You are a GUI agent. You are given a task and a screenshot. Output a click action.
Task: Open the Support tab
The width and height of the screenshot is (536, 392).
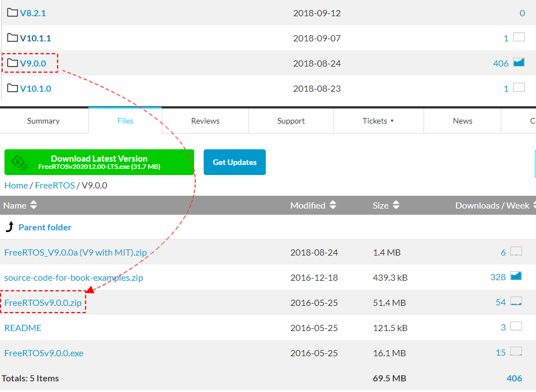point(291,121)
